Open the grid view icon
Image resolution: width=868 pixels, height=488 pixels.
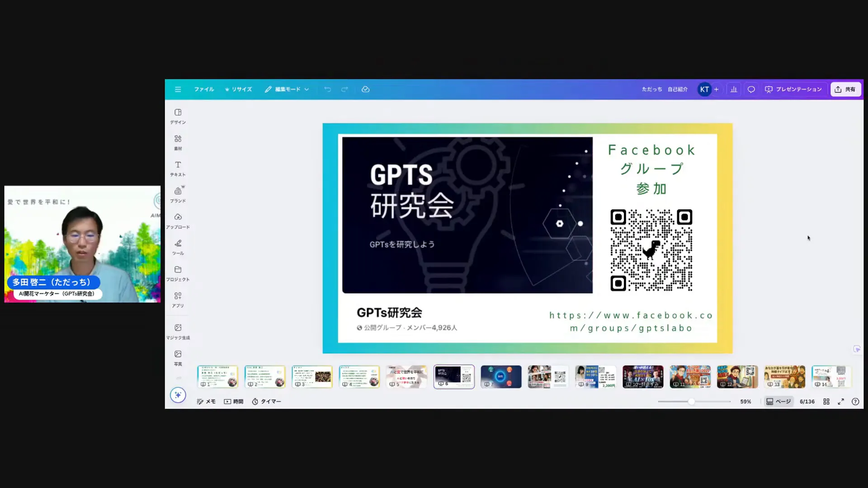click(x=826, y=401)
